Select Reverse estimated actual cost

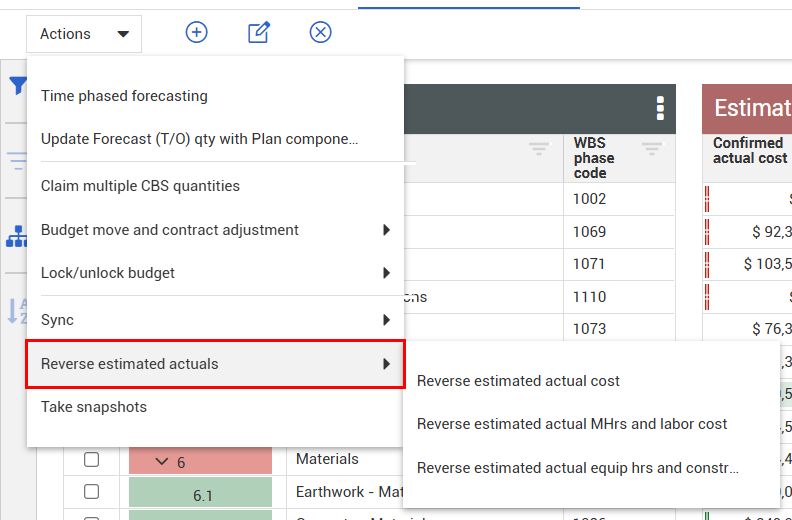pos(518,381)
